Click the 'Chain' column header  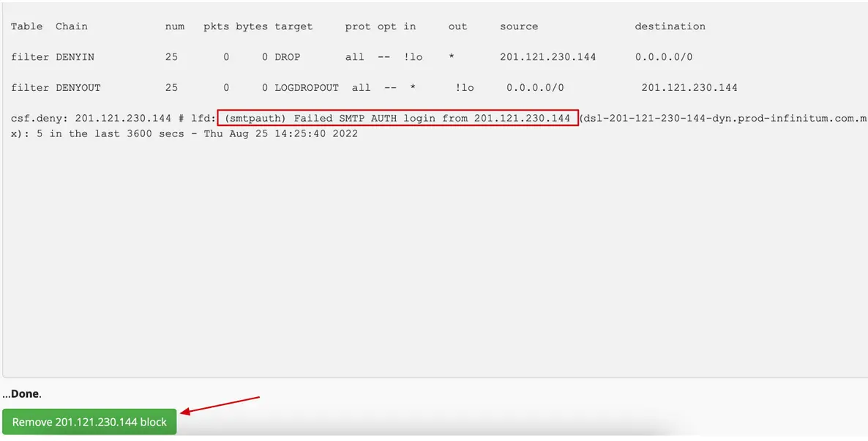[x=72, y=26]
